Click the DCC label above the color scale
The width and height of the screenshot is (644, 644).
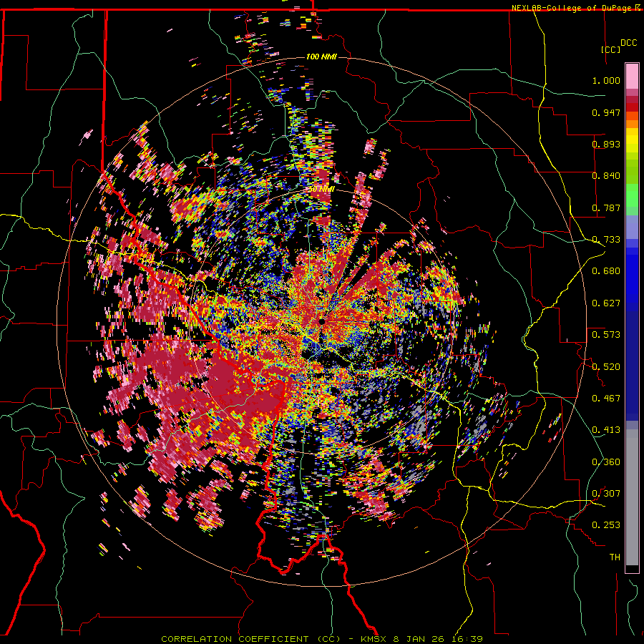click(628, 43)
